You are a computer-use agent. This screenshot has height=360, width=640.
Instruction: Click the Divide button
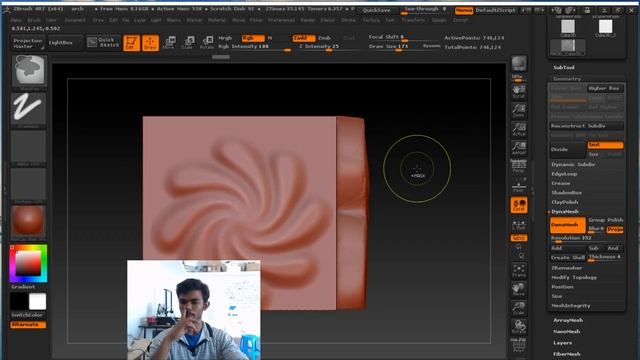pyautogui.click(x=567, y=150)
